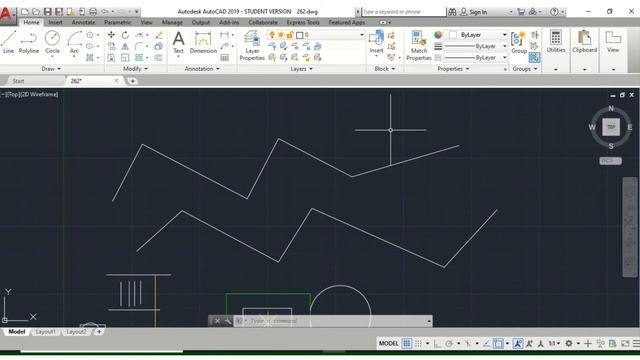Add new layout with plus button
The image size is (640, 360).
(x=99, y=332)
